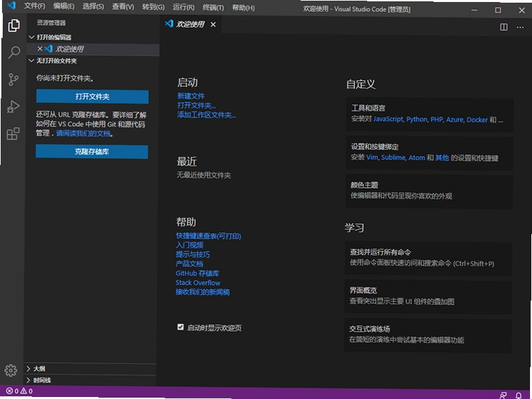The width and height of the screenshot is (532, 399).
Task: Click the Docker link in 工具和语言
Action: (x=477, y=119)
